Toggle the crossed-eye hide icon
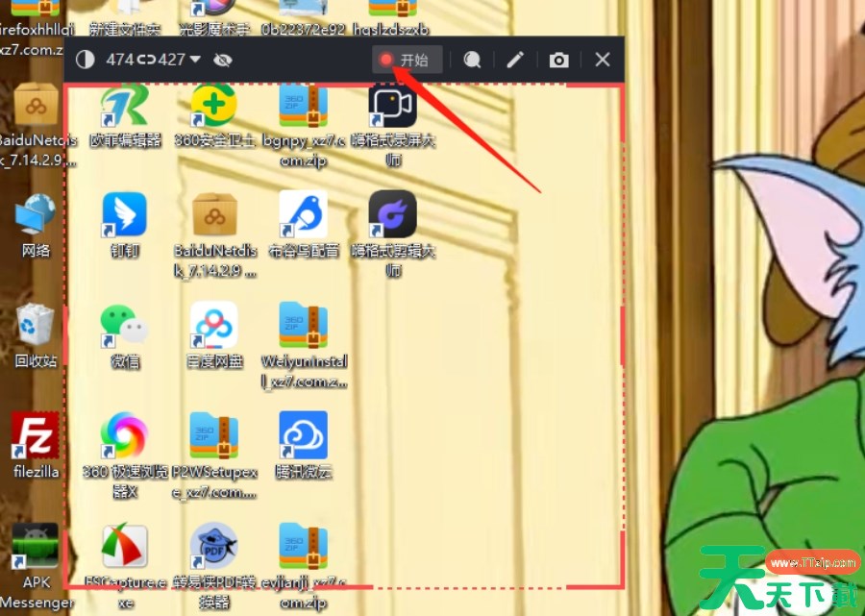This screenshot has width=865, height=616. (x=223, y=60)
